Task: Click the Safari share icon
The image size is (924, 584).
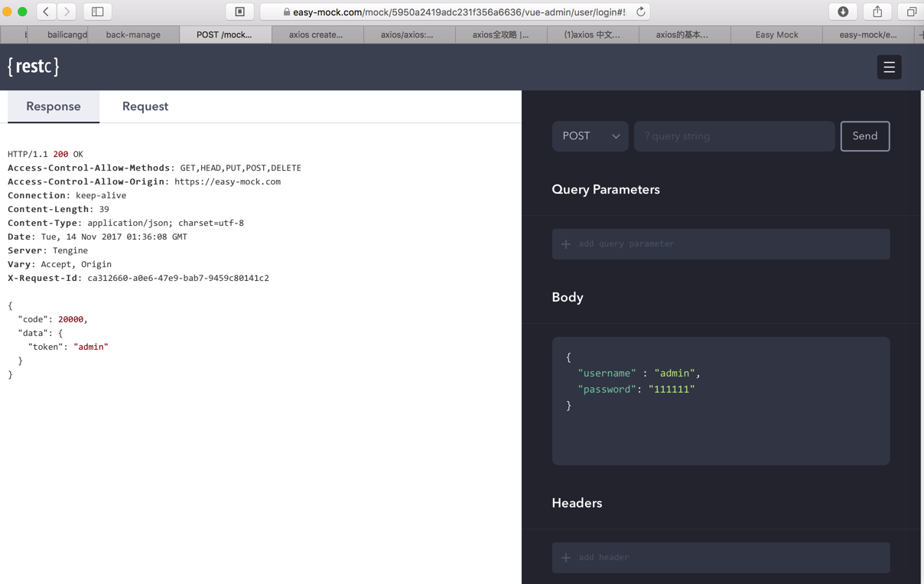Action: (877, 11)
